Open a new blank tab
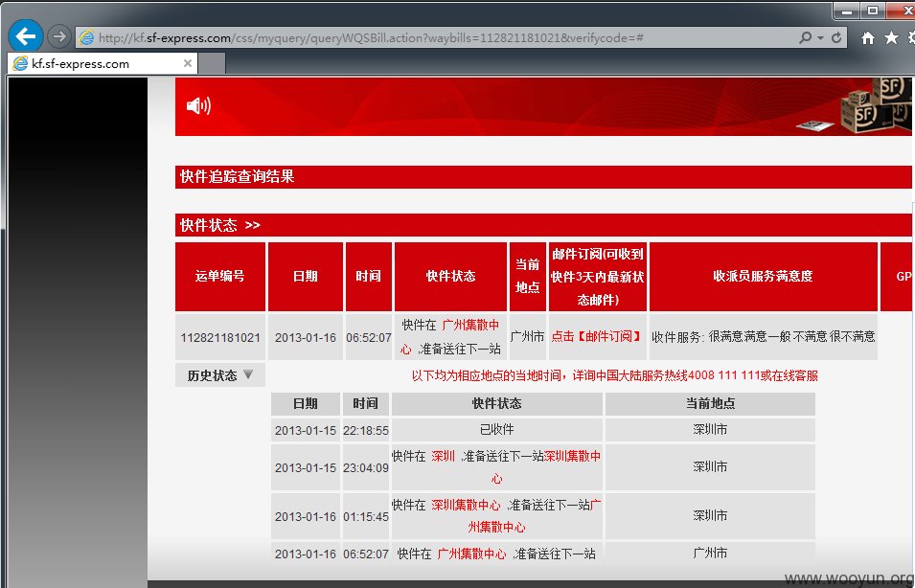This screenshot has width=915, height=588. click(212, 63)
